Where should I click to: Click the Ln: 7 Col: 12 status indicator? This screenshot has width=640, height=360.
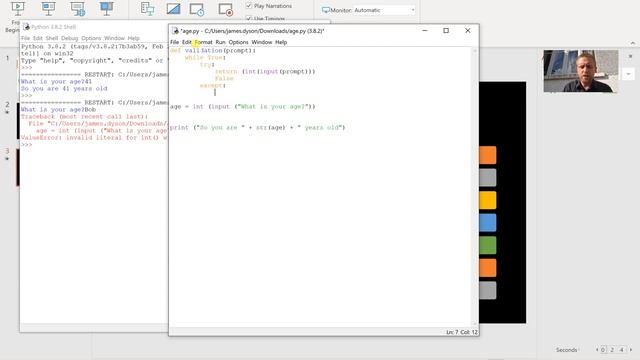click(x=461, y=332)
